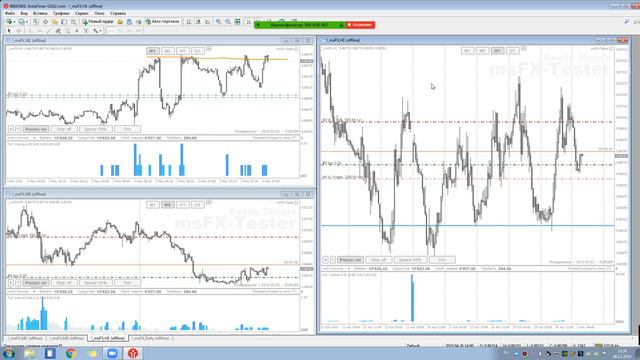The width and height of the screenshot is (640, 360).
Task: Click Stop off in right chart window
Action: [378, 260]
